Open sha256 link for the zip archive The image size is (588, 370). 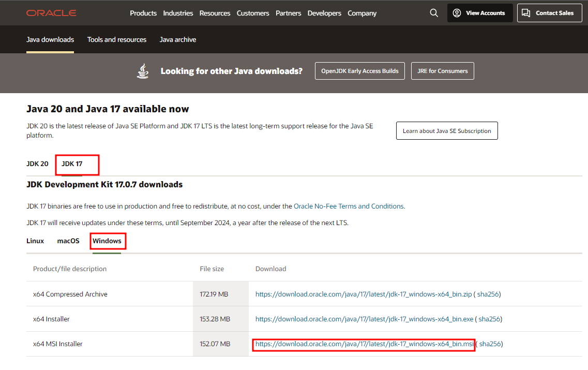tap(488, 294)
